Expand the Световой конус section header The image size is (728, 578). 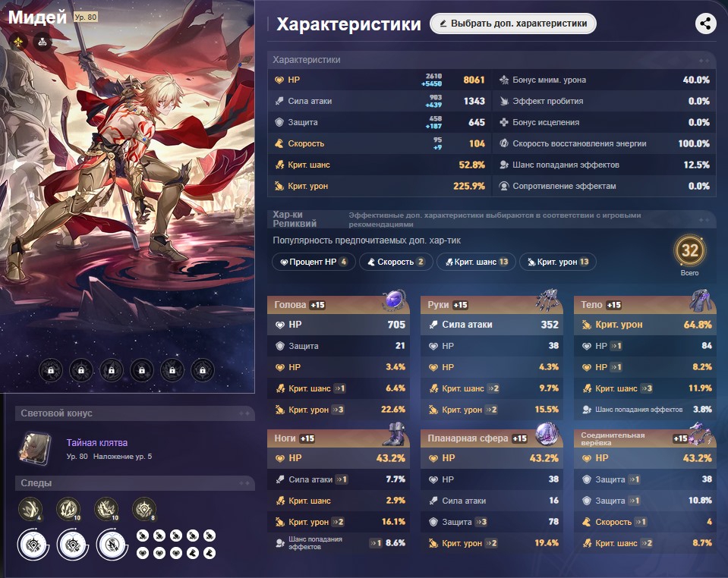coord(135,413)
